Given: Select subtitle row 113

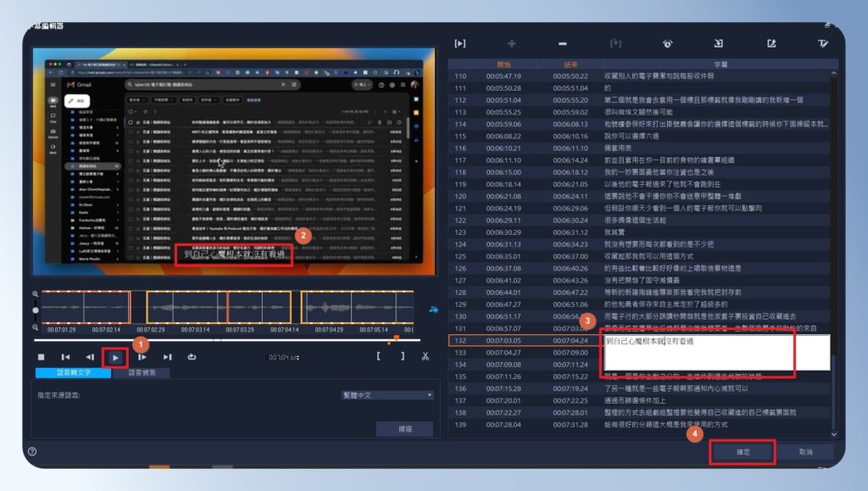Looking at the screenshot, I should pyautogui.click(x=639, y=113).
